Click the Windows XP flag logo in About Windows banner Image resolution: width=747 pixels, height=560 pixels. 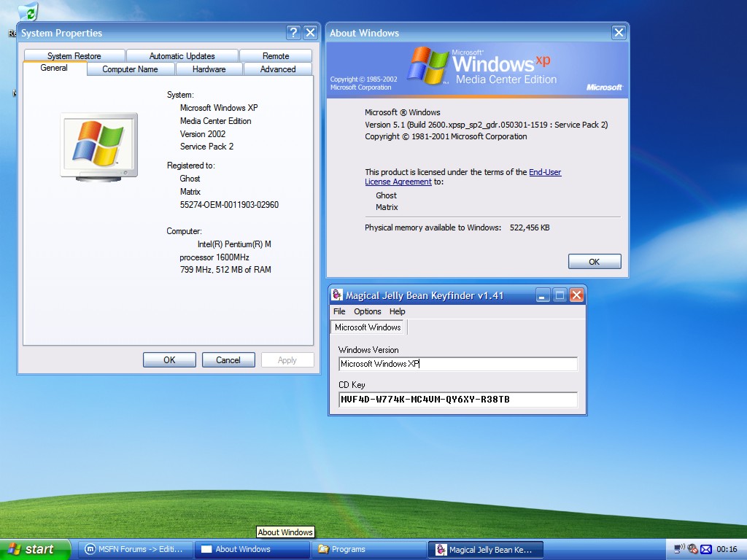pos(427,66)
